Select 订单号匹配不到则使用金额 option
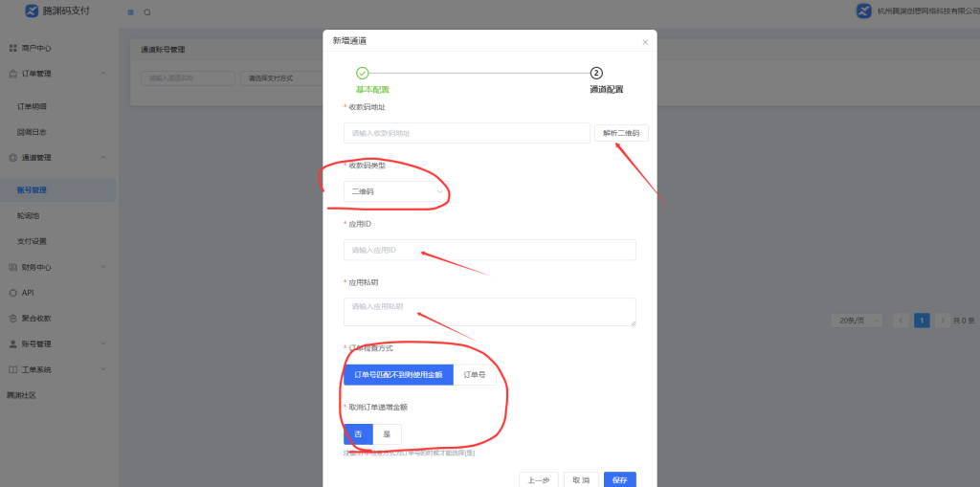The height and width of the screenshot is (487, 980). point(398,375)
